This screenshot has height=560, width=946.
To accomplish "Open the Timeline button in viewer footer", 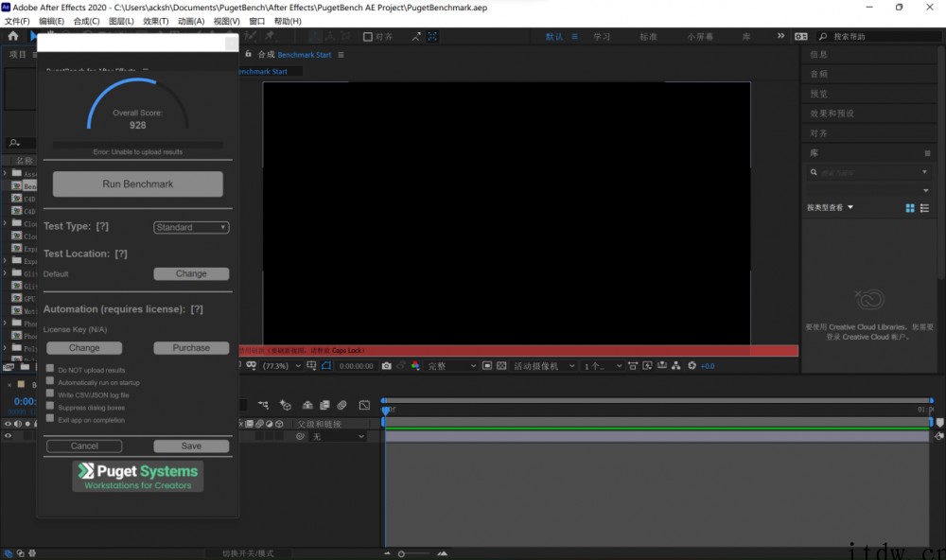I will (x=662, y=366).
